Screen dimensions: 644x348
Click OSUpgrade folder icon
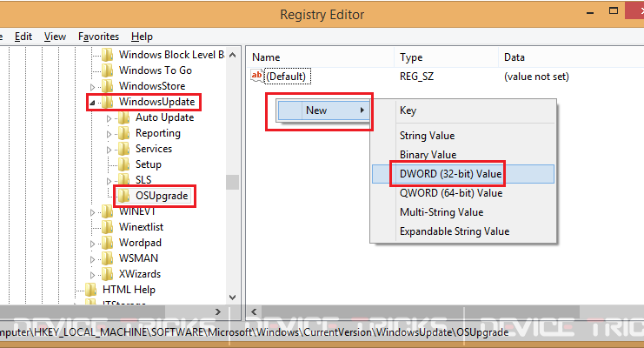[x=123, y=196]
